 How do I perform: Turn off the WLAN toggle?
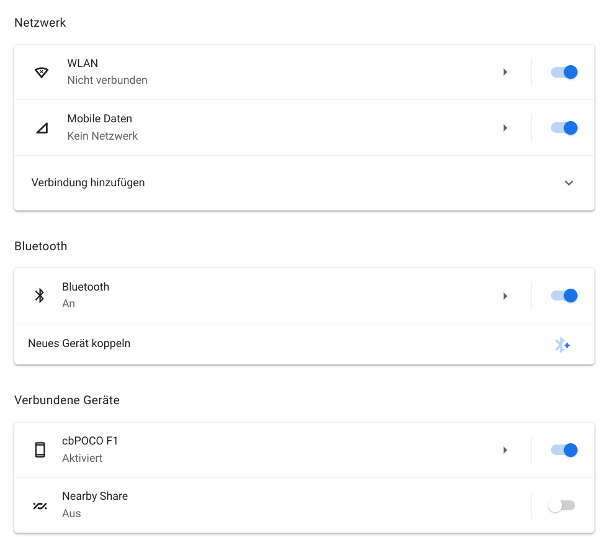(564, 72)
